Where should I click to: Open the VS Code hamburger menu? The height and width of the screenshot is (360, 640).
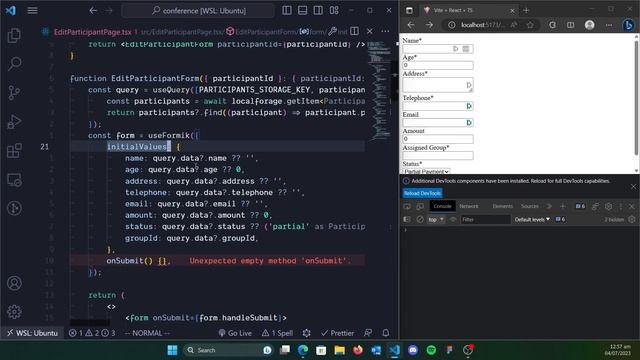(32, 11)
